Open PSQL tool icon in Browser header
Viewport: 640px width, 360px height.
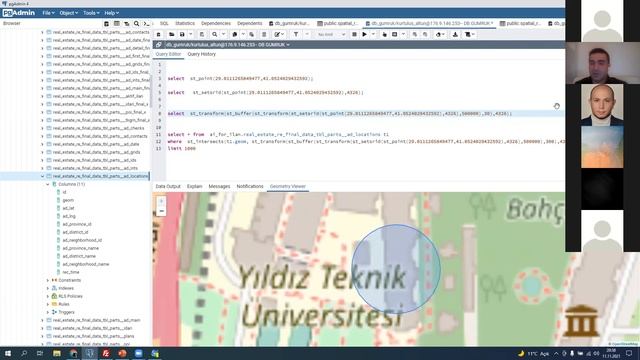[x=146, y=24]
